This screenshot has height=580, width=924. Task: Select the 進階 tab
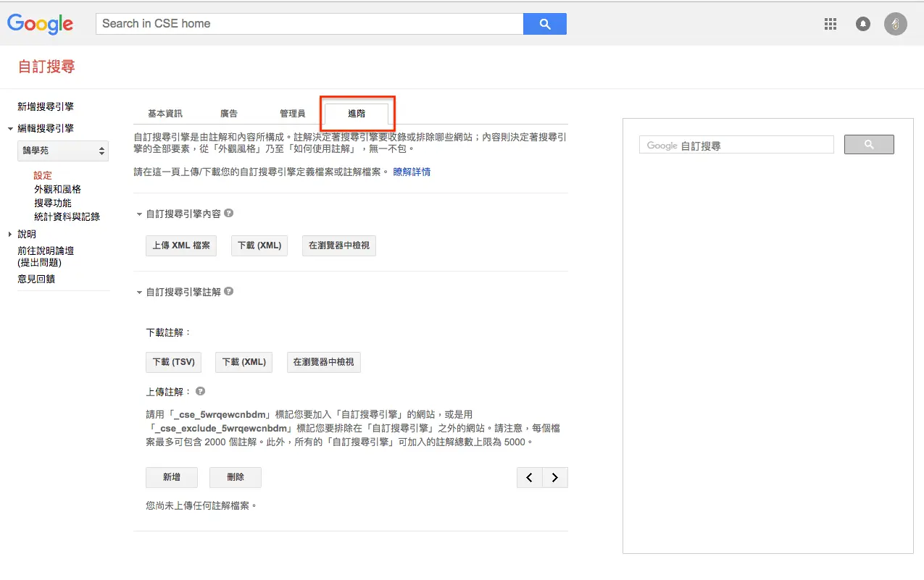point(357,114)
